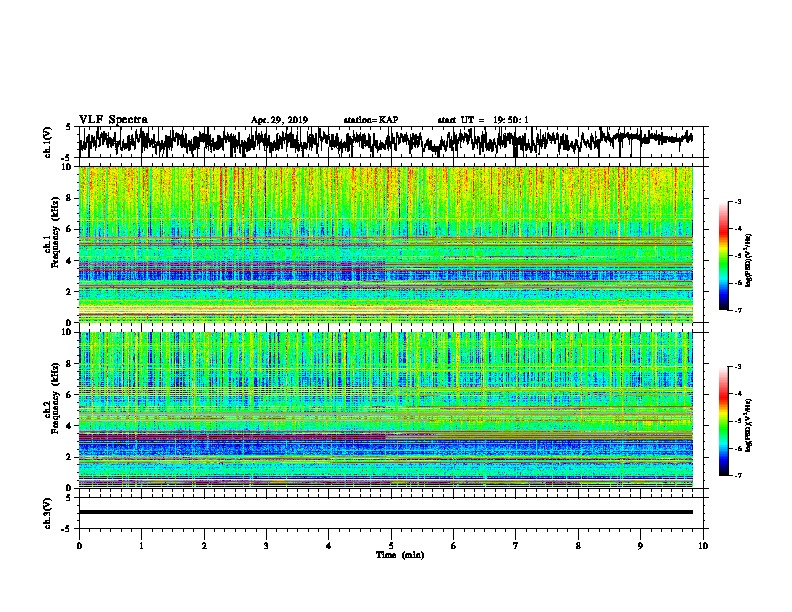Select the date text "Apr. 29, 2019"
This screenshot has width=792, height=612.
point(279,120)
